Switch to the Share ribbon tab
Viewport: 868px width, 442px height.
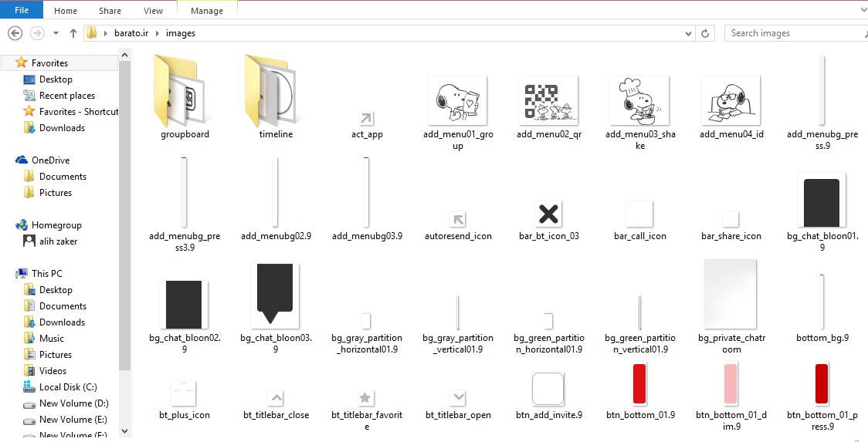(110, 11)
